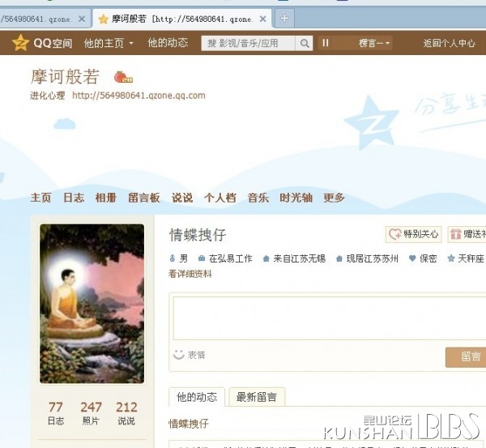Expand the music track dropdown arrow
Image resolution: width=486 pixels, height=448 pixels.
387,43
